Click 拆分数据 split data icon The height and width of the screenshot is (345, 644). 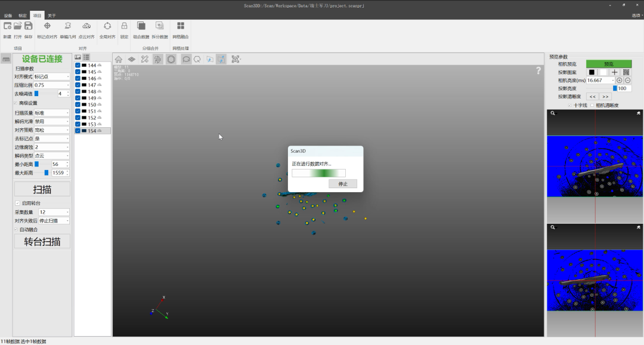(159, 26)
